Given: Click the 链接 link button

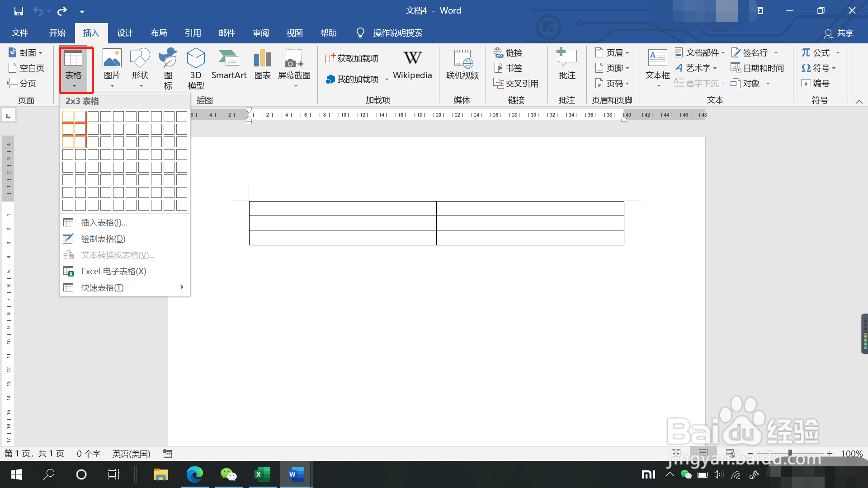Looking at the screenshot, I should (508, 53).
